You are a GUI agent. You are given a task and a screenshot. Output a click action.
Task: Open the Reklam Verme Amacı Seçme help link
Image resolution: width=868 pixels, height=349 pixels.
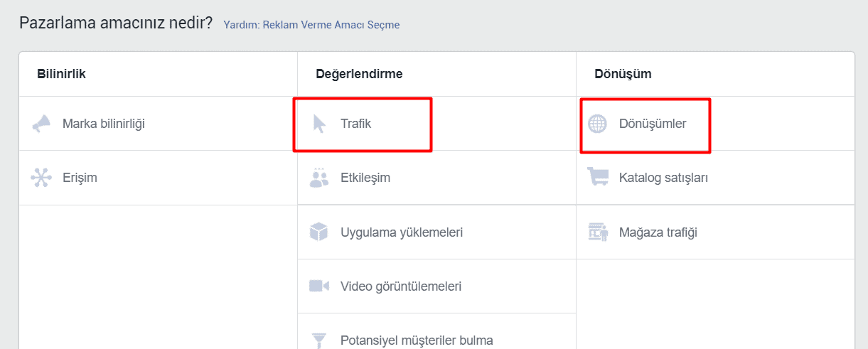pyautogui.click(x=311, y=25)
